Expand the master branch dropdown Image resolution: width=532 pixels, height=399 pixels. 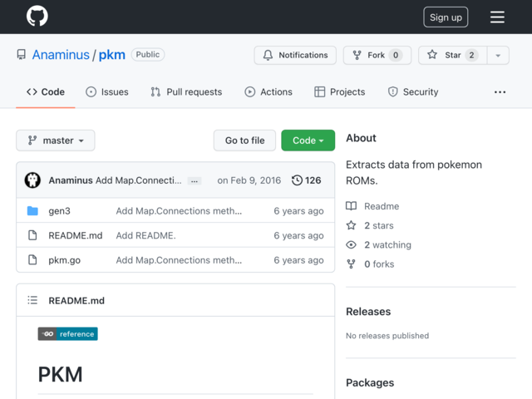[56, 140]
